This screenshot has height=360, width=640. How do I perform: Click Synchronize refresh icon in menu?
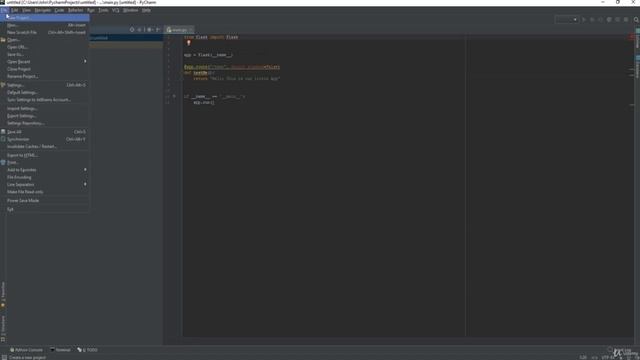(x=3, y=139)
